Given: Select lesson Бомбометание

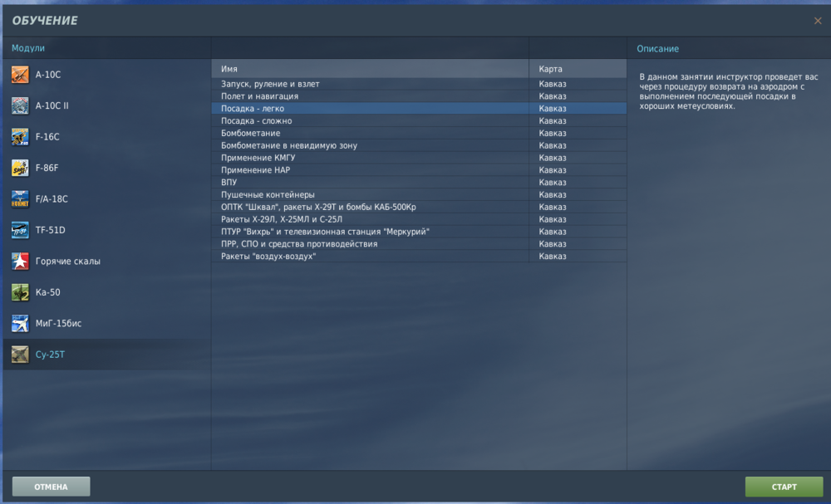Looking at the screenshot, I should tap(419, 133).
